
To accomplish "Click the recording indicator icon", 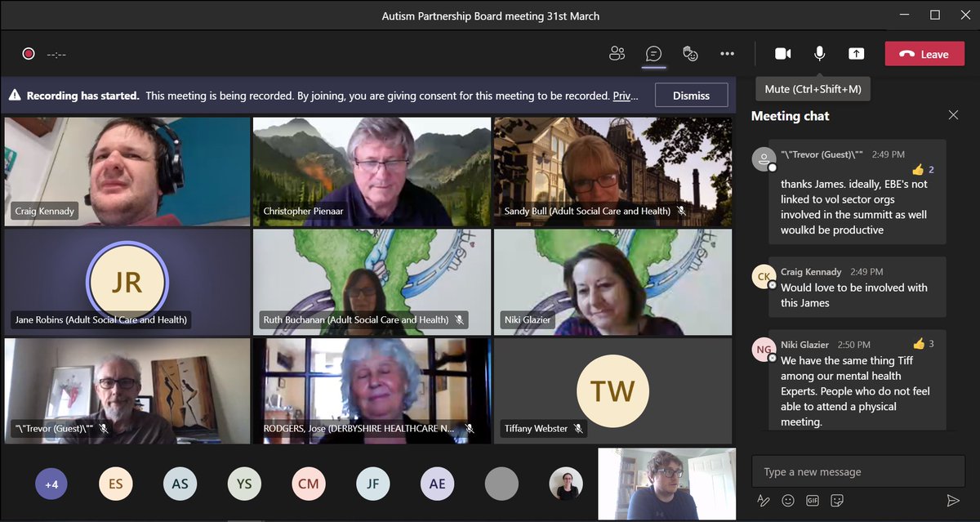I will tap(29, 54).
